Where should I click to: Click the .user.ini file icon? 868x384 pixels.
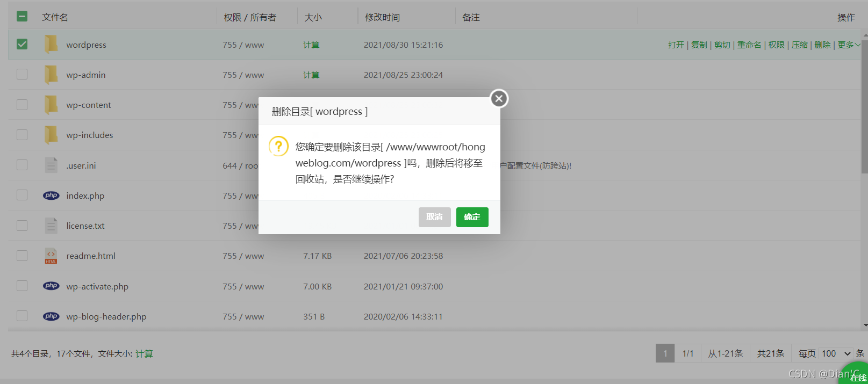click(x=51, y=165)
